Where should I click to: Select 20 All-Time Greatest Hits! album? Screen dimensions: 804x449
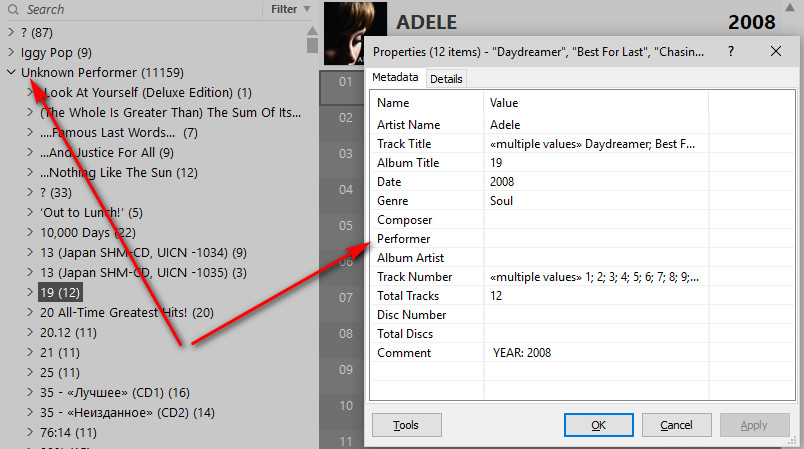coord(113,313)
